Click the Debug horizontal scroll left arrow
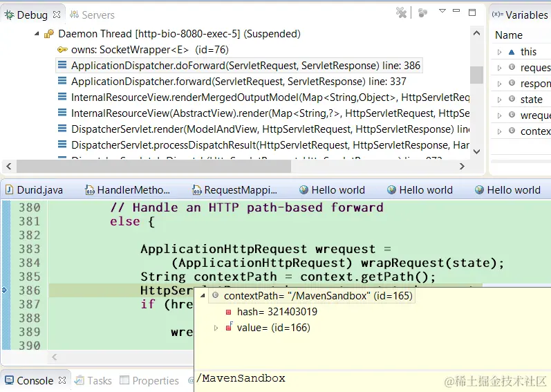Screen dimensions: 551x392 (9, 166)
